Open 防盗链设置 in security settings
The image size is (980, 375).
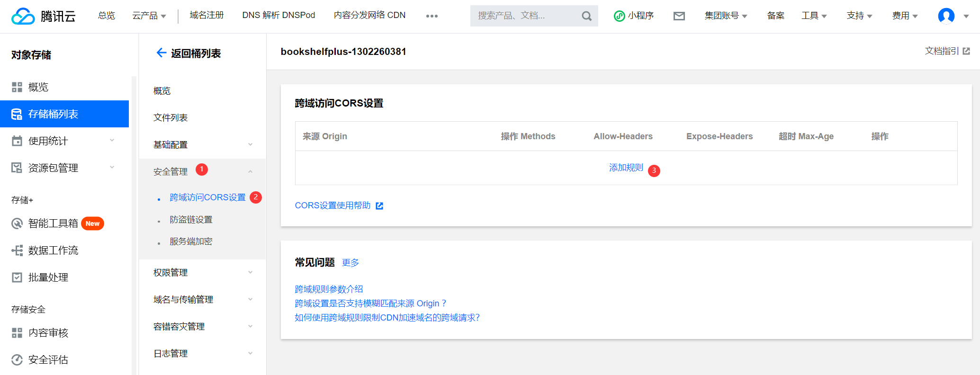[191, 219]
